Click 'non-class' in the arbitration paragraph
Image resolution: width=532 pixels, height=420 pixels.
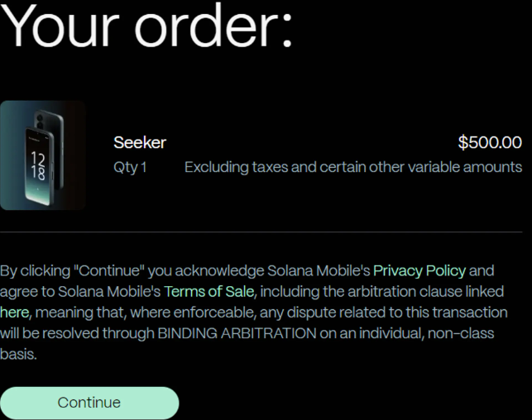pos(461,333)
